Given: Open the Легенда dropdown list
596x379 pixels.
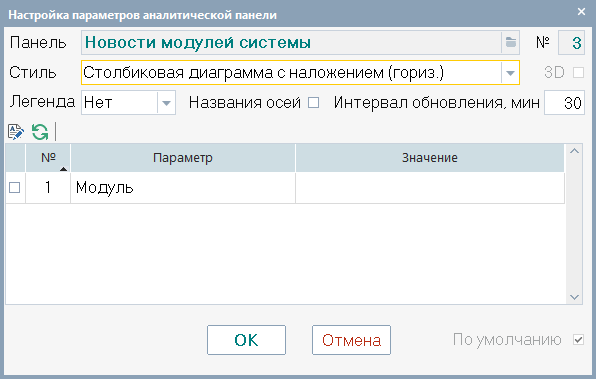Looking at the screenshot, I should pyautogui.click(x=166, y=103).
